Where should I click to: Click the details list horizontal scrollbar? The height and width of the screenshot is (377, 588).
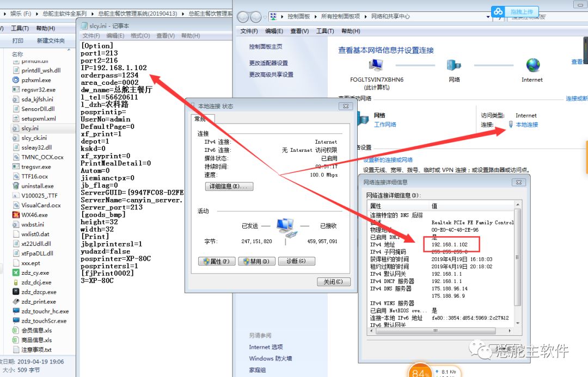point(435,331)
